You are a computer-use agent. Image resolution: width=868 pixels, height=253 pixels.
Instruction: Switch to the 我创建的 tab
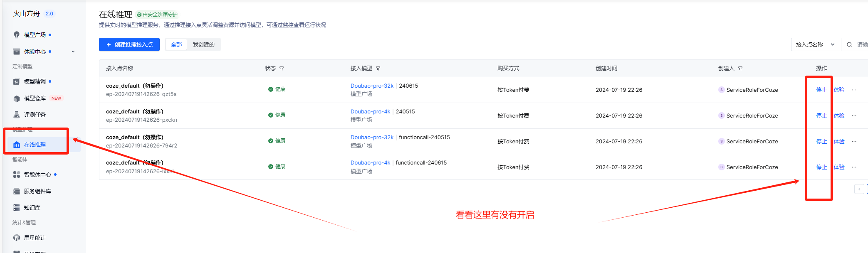click(203, 44)
